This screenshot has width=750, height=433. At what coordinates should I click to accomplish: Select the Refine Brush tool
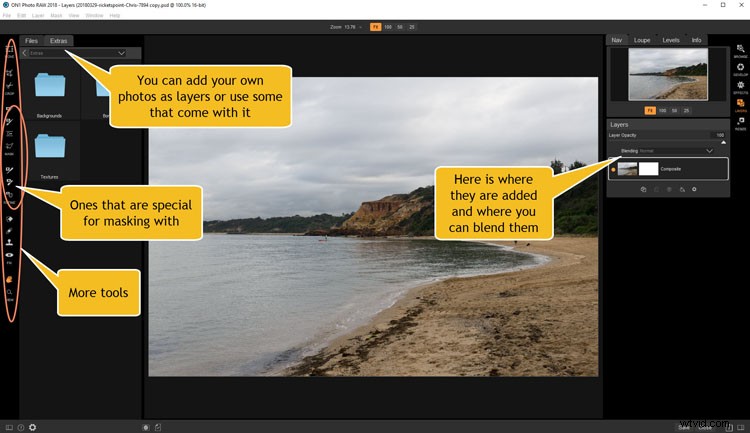tap(9, 170)
